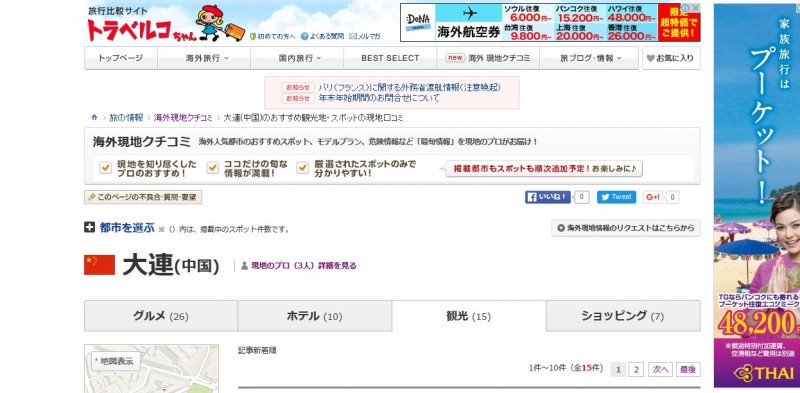Image resolution: width=800 pixels, height=393 pixels.
Task: Click the heart icon in お気に入り
Action: point(650,58)
